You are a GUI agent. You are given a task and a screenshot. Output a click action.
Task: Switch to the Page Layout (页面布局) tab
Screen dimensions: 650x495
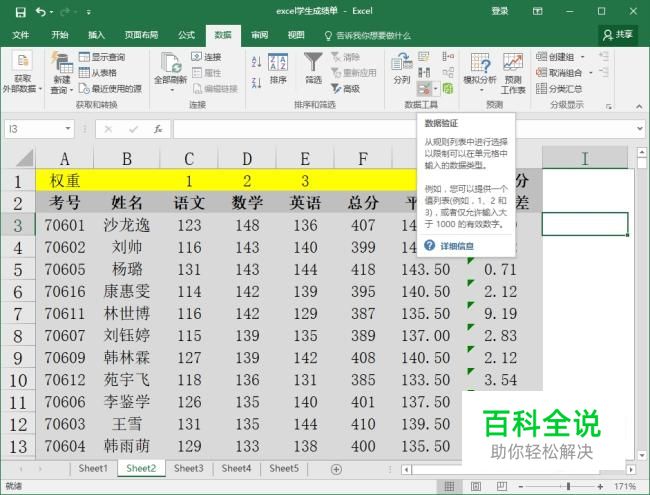coord(141,35)
